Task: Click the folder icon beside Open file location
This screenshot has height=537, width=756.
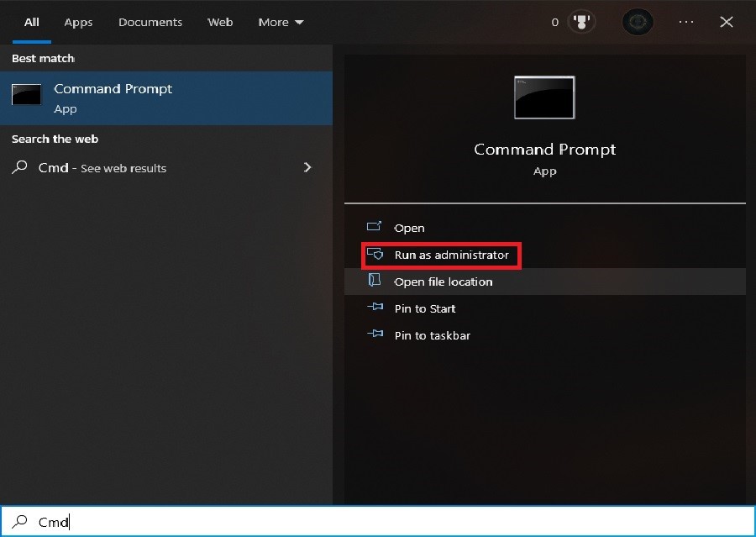Action: tap(375, 282)
